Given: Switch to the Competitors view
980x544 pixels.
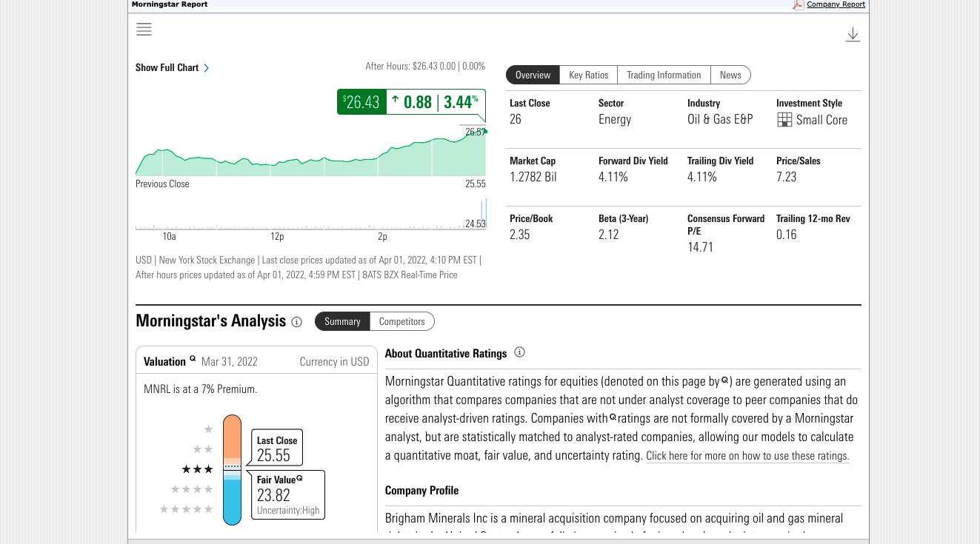Looking at the screenshot, I should 402,321.
